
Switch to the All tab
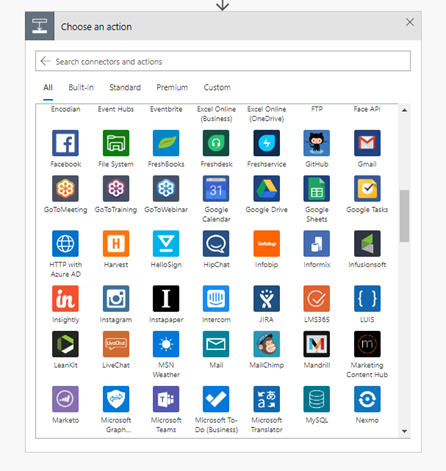[48, 87]
